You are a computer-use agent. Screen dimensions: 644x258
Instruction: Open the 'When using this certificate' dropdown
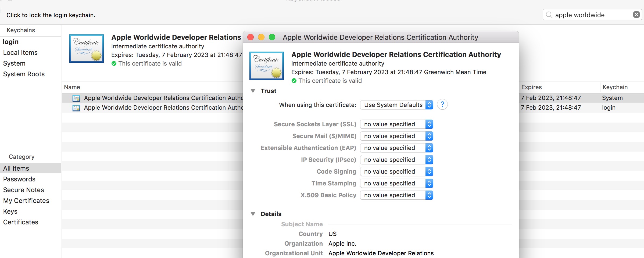tap(397, 105)
